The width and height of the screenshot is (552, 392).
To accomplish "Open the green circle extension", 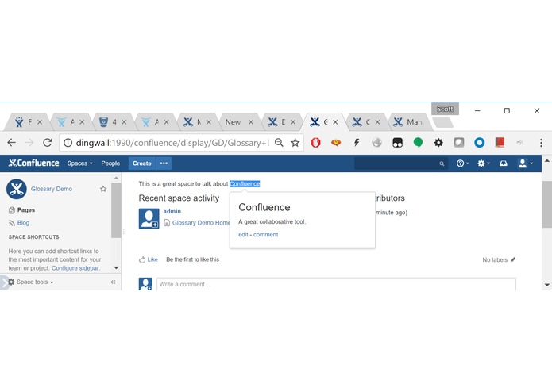I will pos(418,142).
